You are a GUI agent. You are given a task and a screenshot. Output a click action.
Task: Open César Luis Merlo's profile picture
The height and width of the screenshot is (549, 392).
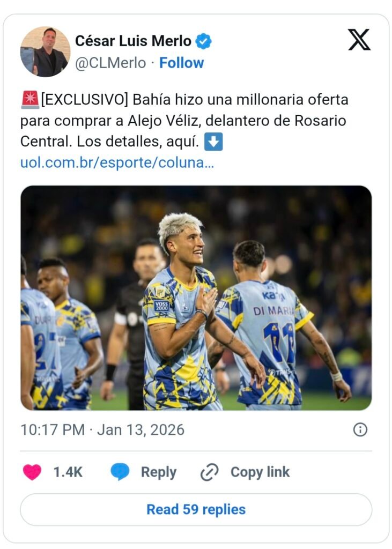(45, 51)
